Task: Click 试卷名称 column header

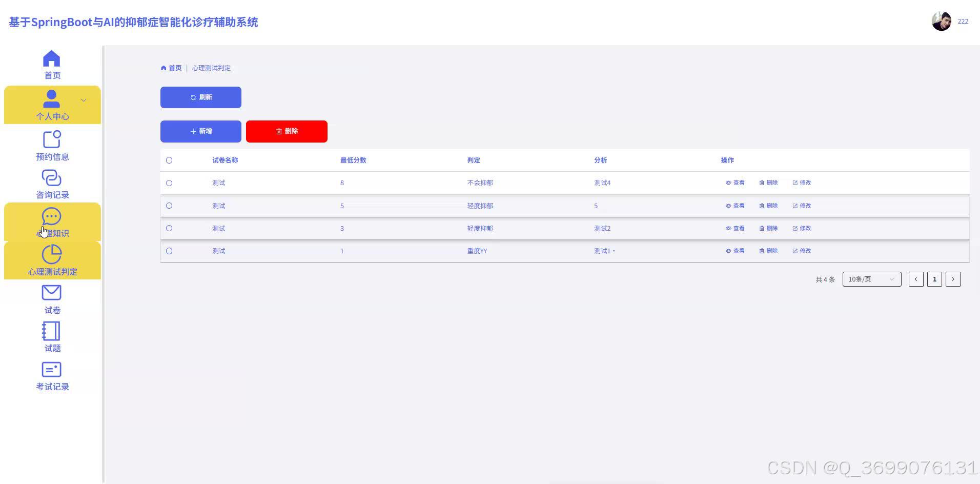Action: pos(225,160)
